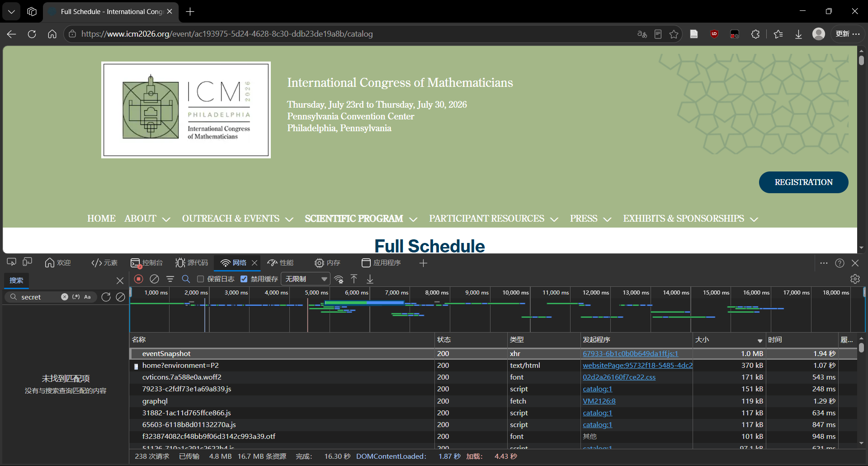Open the throttling dropdown

pos(306,279)
